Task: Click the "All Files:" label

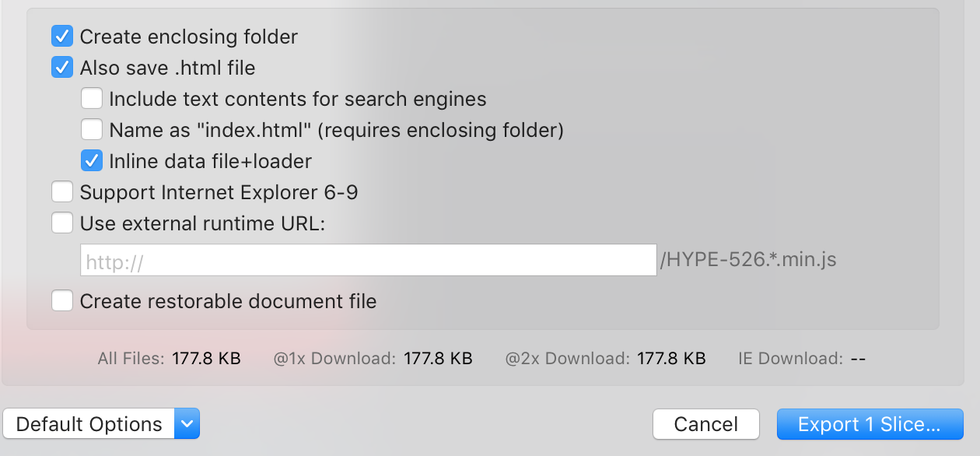Action: pos(131,359)
